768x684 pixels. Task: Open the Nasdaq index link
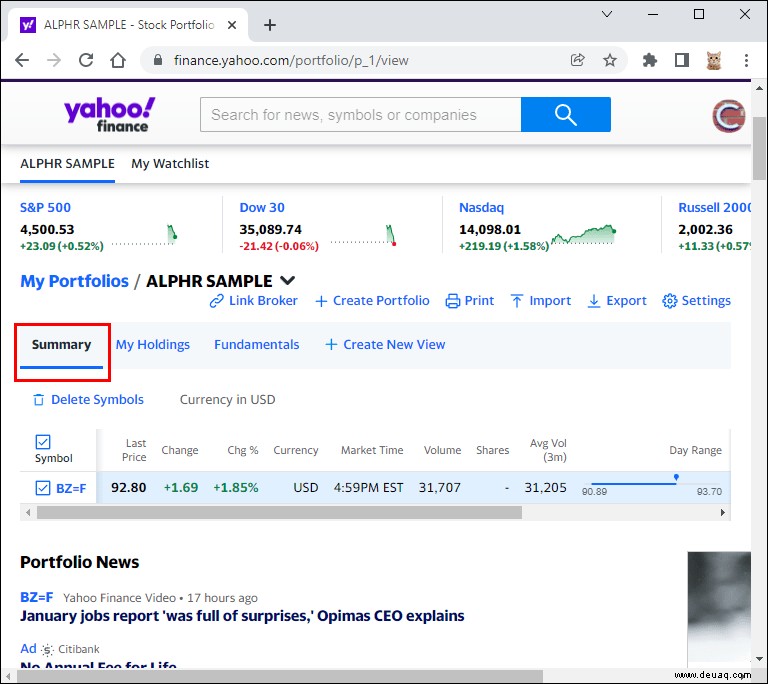coord(481,207)
